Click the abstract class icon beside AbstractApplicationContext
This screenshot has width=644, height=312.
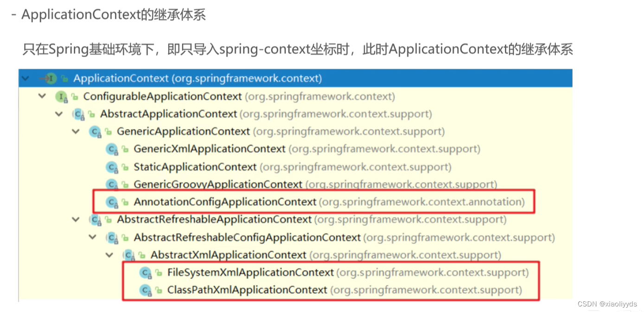(x=79, y=114)
